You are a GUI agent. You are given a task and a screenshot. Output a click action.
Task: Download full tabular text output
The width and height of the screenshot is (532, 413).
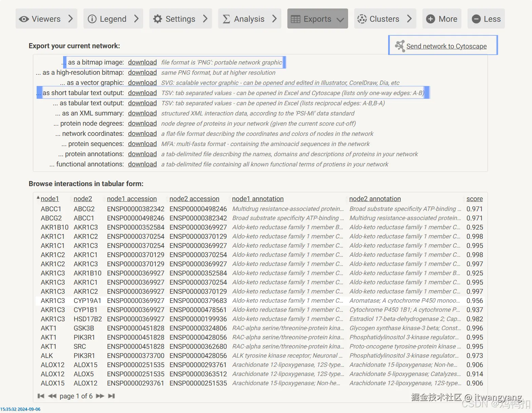[142, 103]
